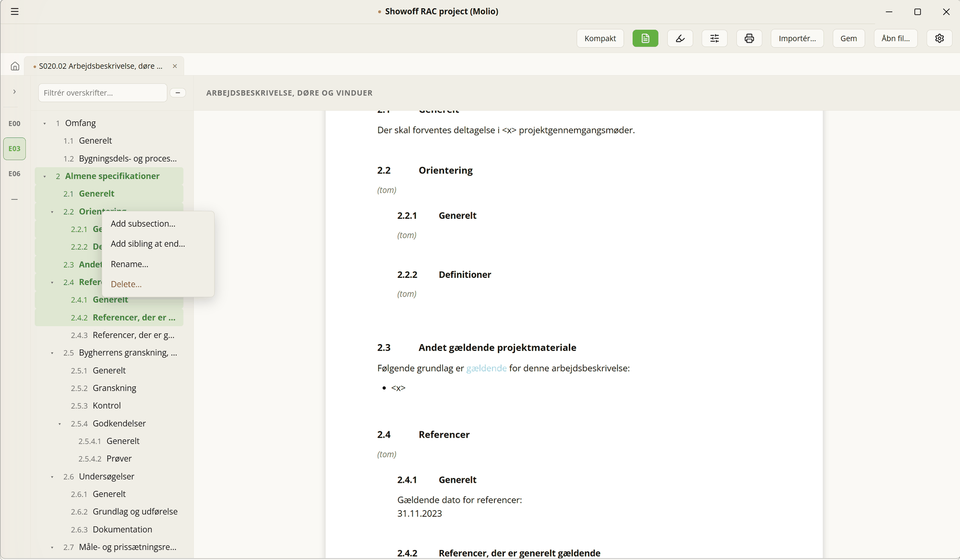Focus the Filtrér overskrifter search field
The height and width of the screenshot is (560, 960).
(103, 93)
